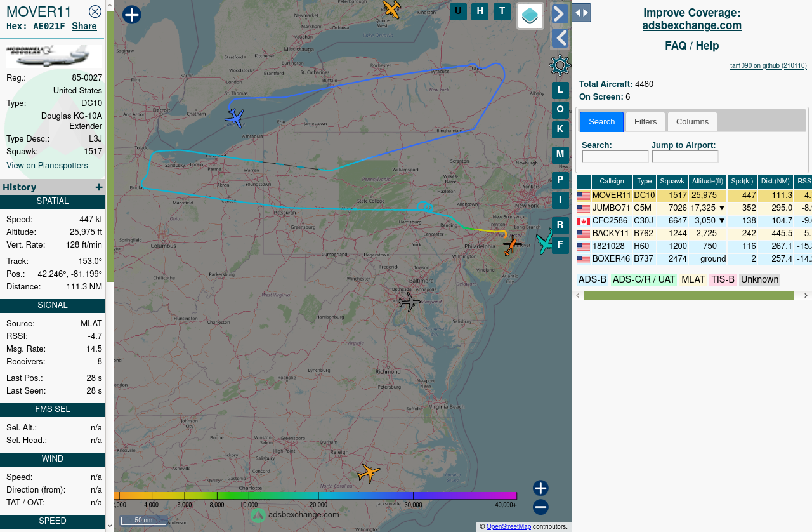Toggle the O map option button
This screenshot has height=532, width=812.
tap(560, 110)
